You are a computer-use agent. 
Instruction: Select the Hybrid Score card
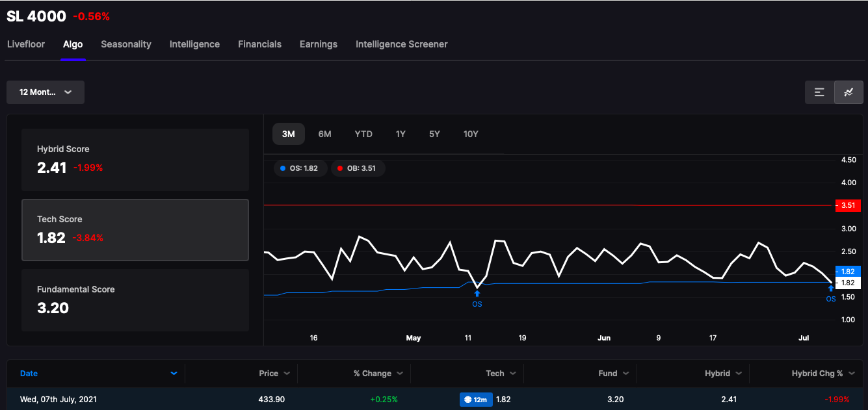click(x=135, y=160)
